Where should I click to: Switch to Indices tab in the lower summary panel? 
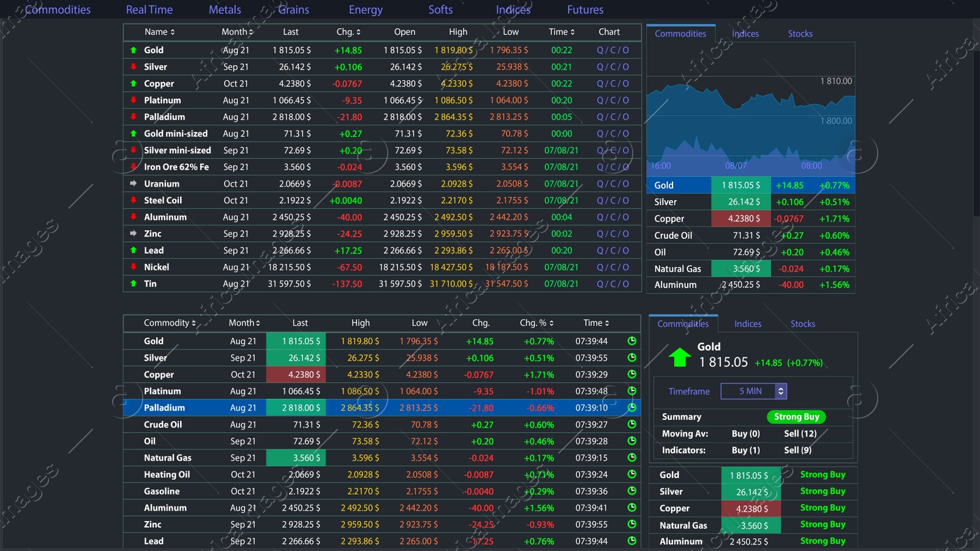(x=748, y=324)
